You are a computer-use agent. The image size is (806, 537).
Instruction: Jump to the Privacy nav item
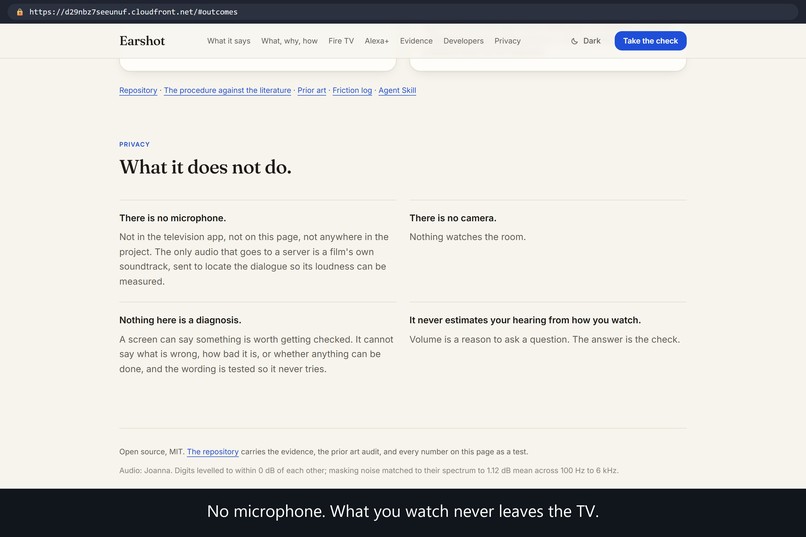(x=507, y=41)
